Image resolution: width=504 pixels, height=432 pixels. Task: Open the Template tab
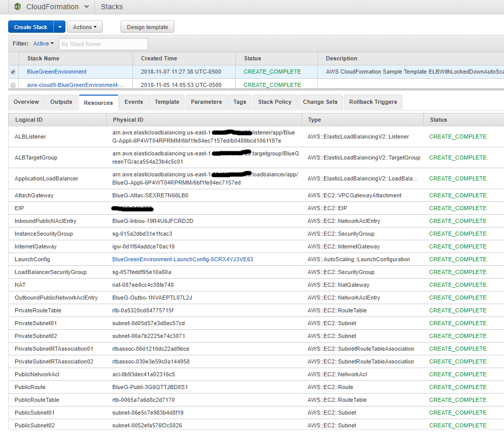click(167, 102)
